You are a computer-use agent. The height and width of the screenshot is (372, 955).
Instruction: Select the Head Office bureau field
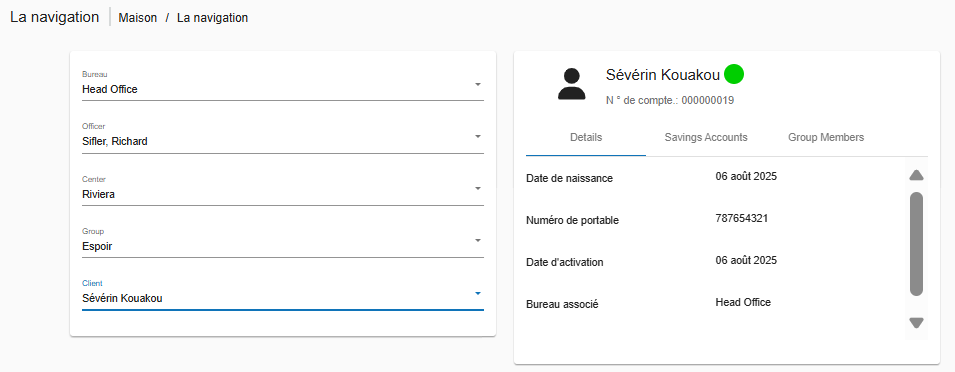pos(283,84)
